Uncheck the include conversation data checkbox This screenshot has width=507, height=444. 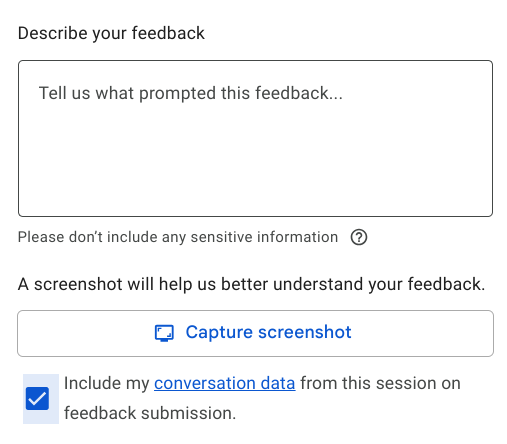[37, 398]
